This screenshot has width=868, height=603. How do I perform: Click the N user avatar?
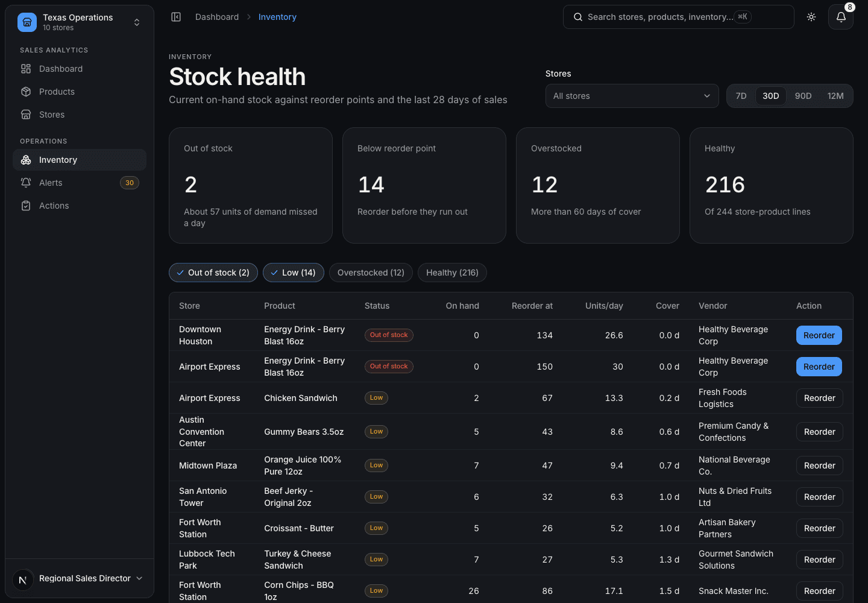(x=23, y=580)
